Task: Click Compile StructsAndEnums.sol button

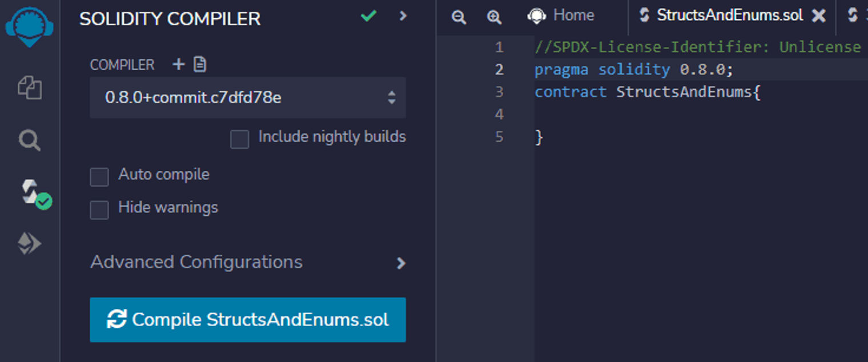Action: click(x=248, y=320)
